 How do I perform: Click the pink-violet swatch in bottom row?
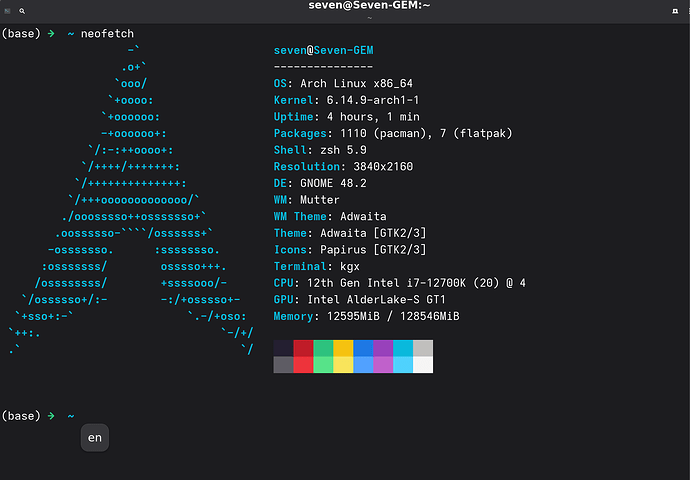pyautogui.click(x=383, y=365)
